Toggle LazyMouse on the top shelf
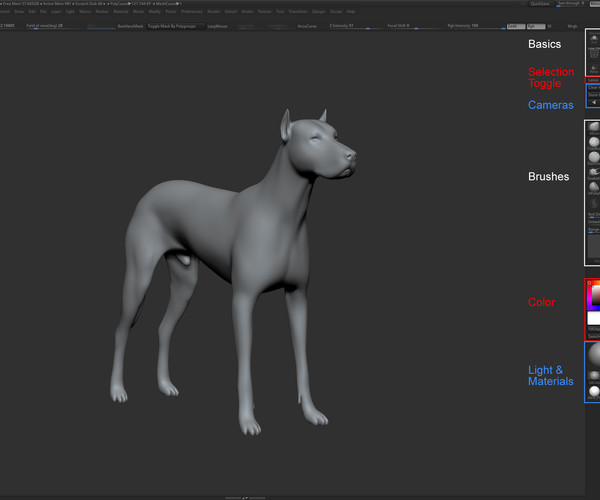Viewport: 600px width, 500px height. click(x=217, y=26)
